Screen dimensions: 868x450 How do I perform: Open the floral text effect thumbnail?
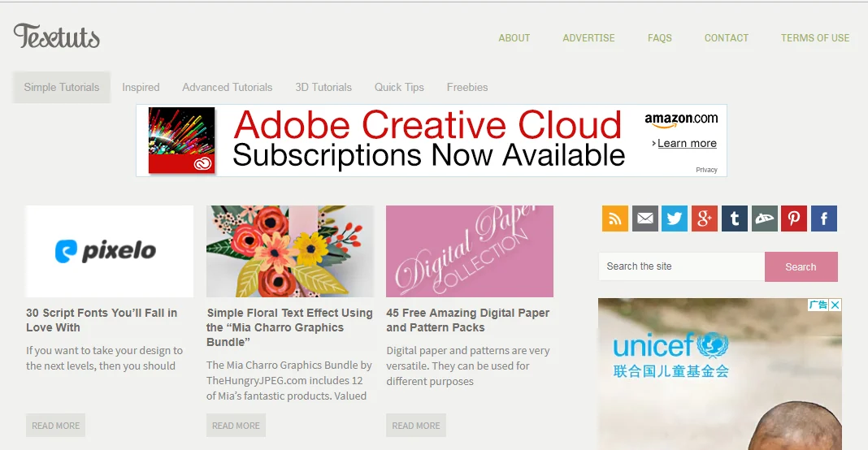click(x=290, y=251)
